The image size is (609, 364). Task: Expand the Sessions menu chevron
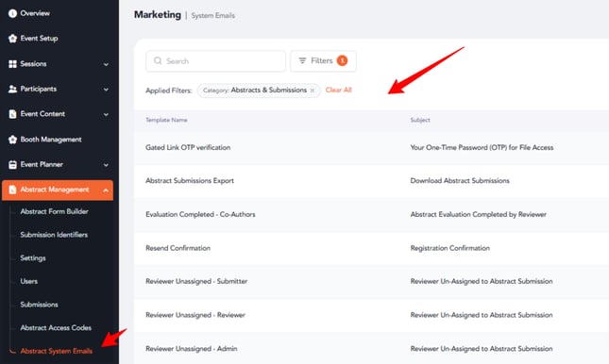click(x=106, y=64)
